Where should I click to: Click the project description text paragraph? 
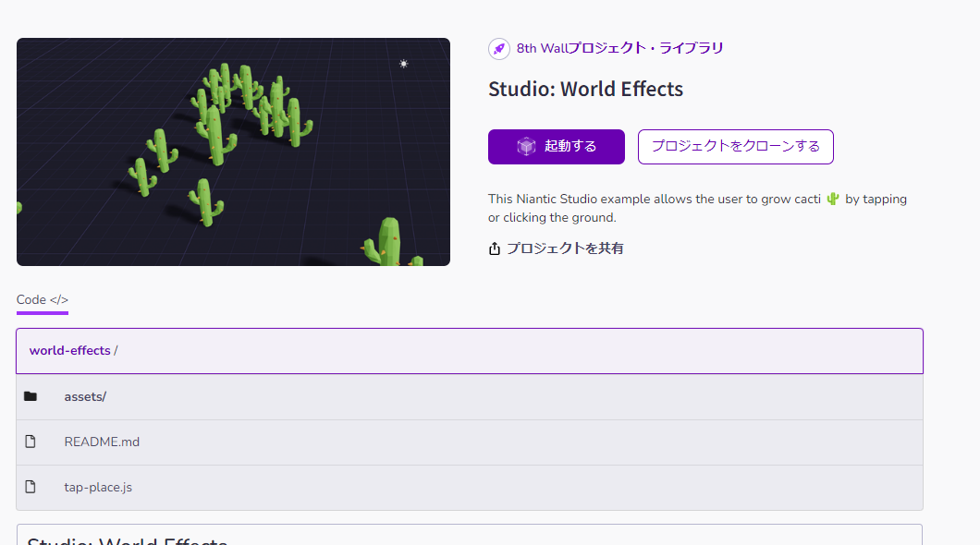point(697,209)
